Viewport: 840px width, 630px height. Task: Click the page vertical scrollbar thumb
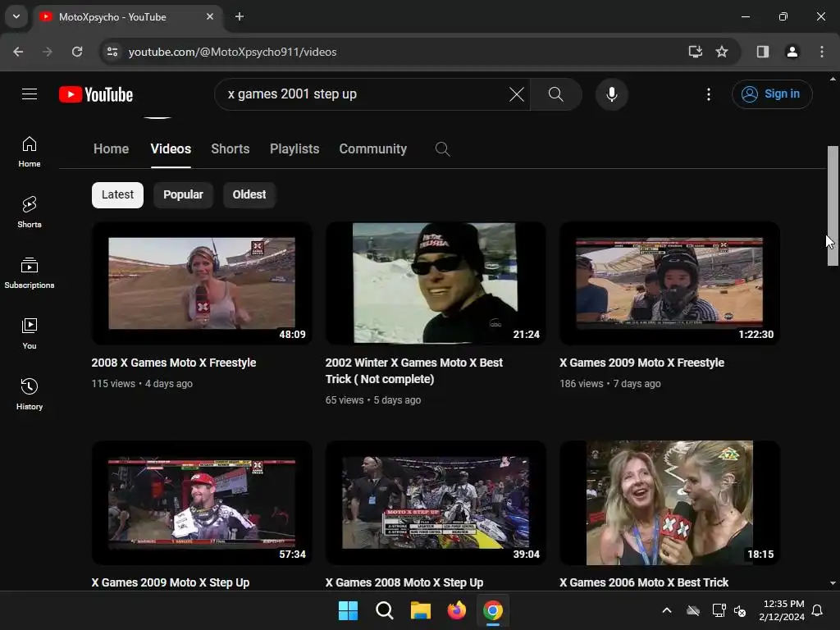point(833,206)
